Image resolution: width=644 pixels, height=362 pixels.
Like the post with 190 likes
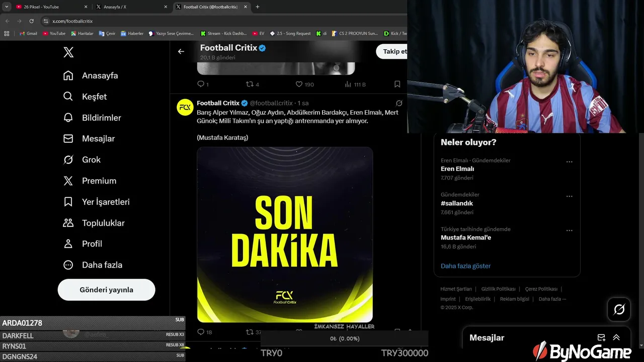304,84
